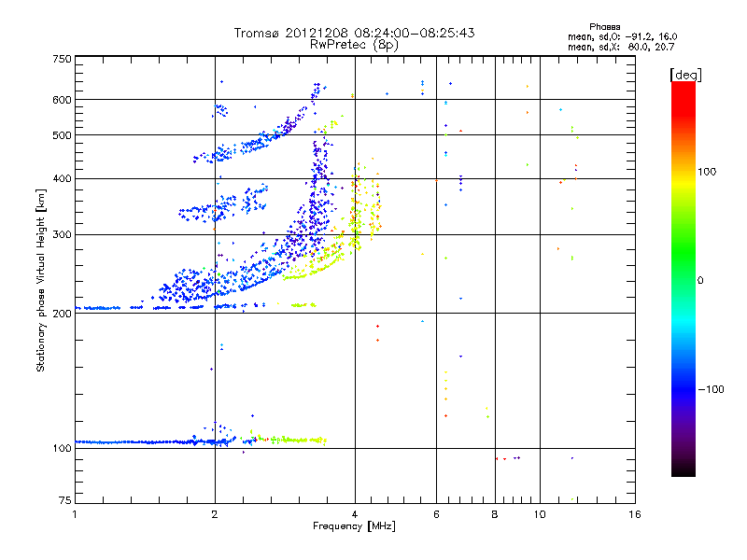Click the colorbar tick label '100'
This screenshot has height=560, width=747.
[x=707, y=172]
